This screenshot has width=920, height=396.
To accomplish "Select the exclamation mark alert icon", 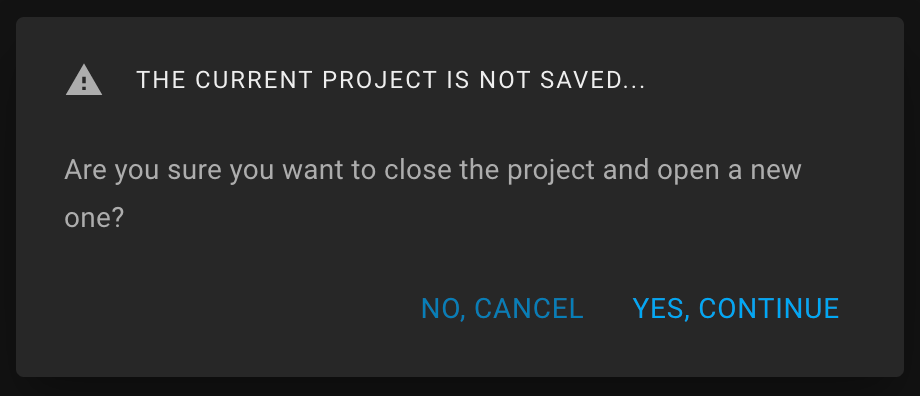I will pyautogui.click(x=84, y=80).
